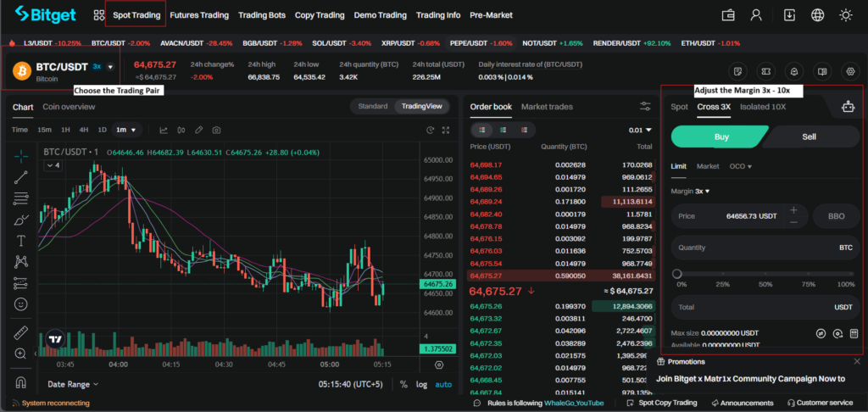Viewport: 868px width, 412px height.
Task: Open order book 0.01 precision dropdown
Action: coord(640,131)
